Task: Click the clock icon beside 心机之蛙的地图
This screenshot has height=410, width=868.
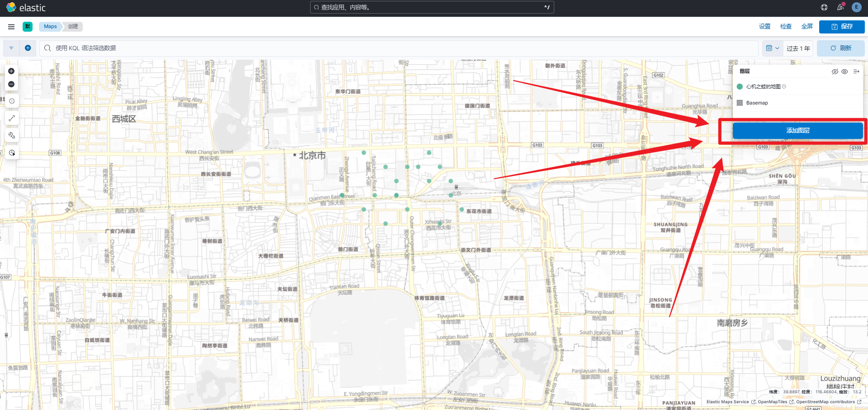Action: 784,86
